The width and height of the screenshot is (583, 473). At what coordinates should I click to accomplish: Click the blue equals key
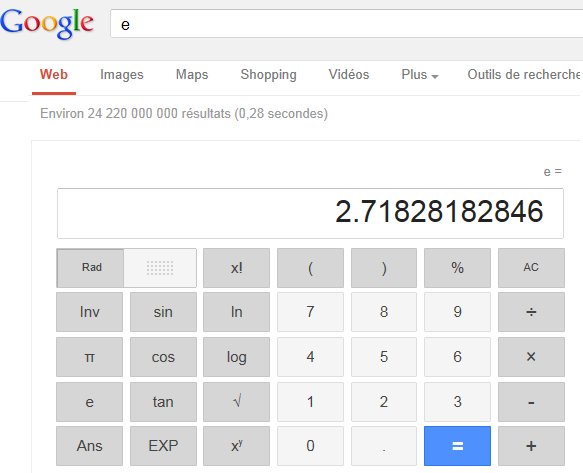pos(457,446)
